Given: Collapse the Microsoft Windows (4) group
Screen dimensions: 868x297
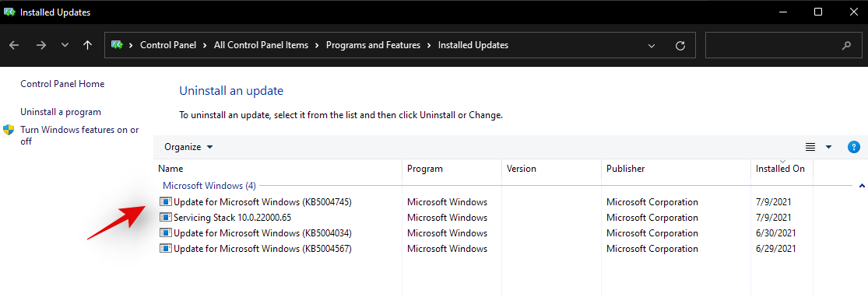Looking at the screenshot, I should click(x=861, y=186).
